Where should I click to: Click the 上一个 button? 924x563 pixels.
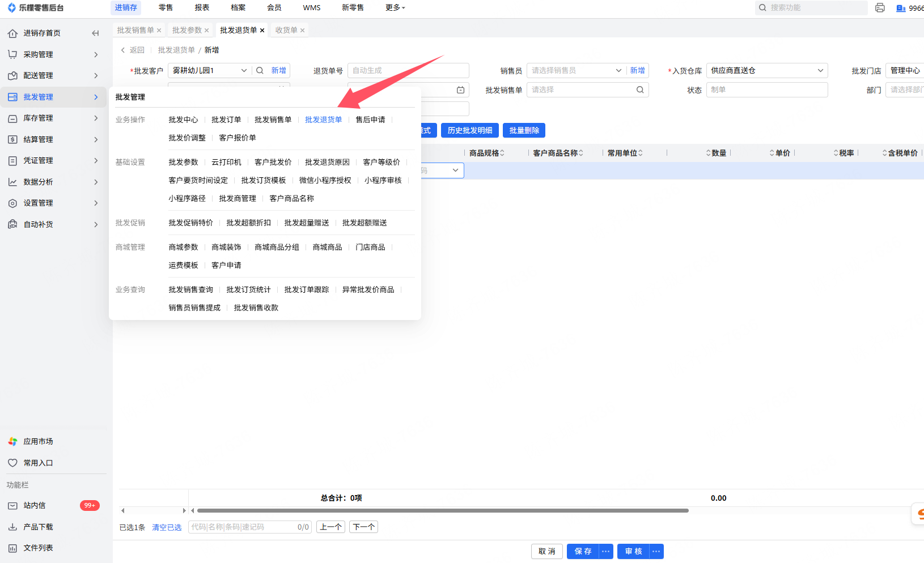(330, 527)
